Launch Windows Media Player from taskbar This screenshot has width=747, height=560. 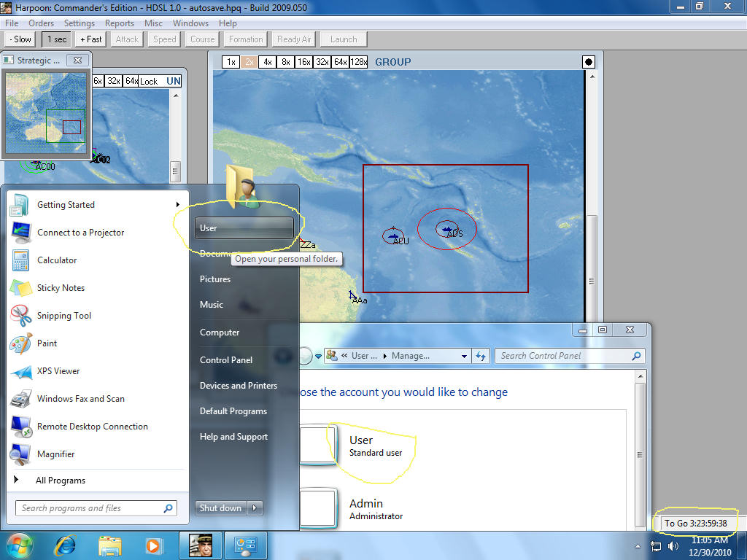tap(154, 545)
